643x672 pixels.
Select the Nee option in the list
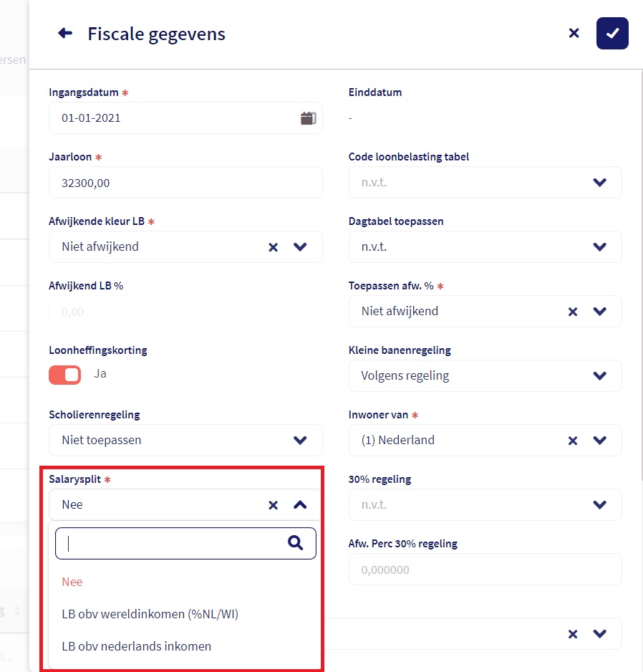(x=72, y=582)
